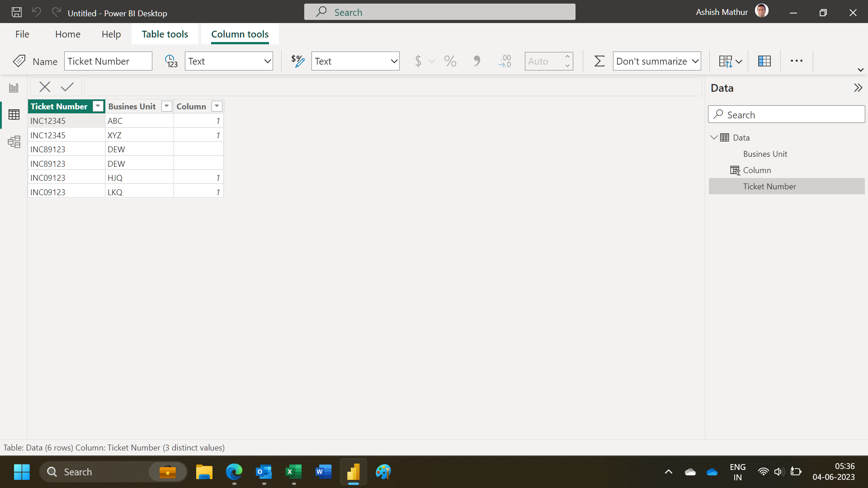Click the thousands separator comma icon
The image size is (868, 488).
coord(477,61)
